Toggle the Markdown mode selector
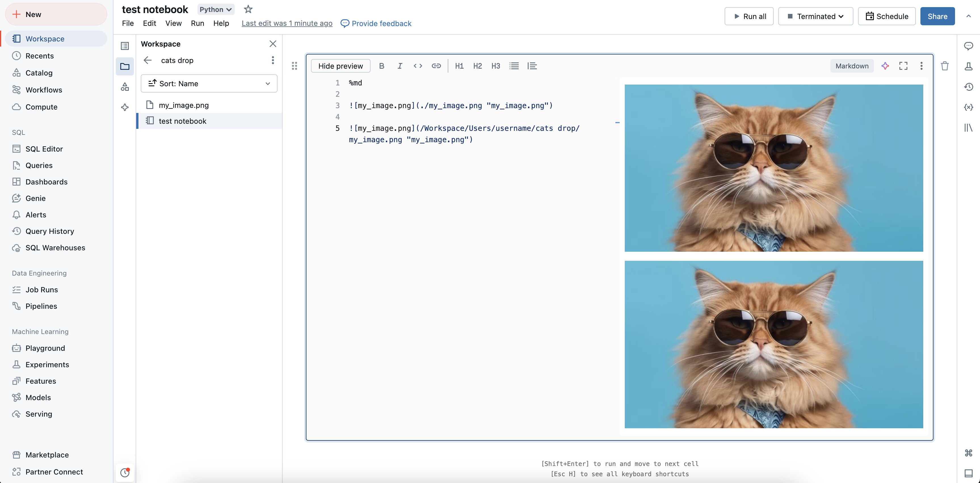 tap(851, 66)
